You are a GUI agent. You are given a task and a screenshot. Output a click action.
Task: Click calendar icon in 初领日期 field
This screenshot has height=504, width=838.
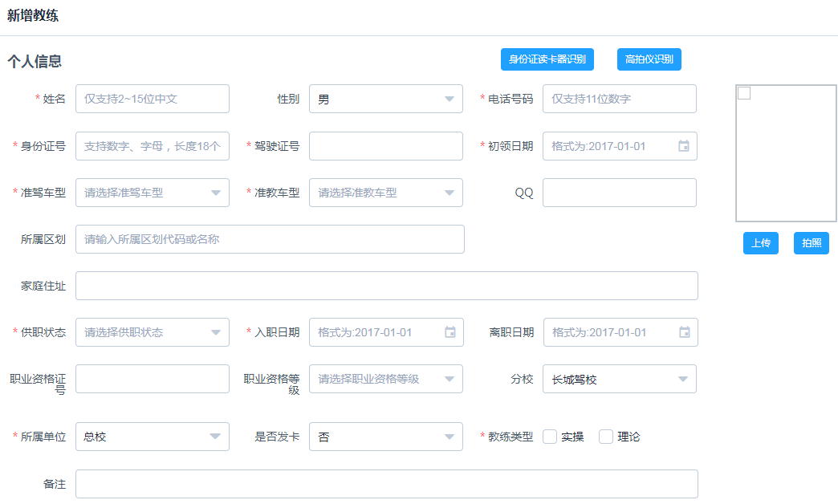click(x=683, y=146)
